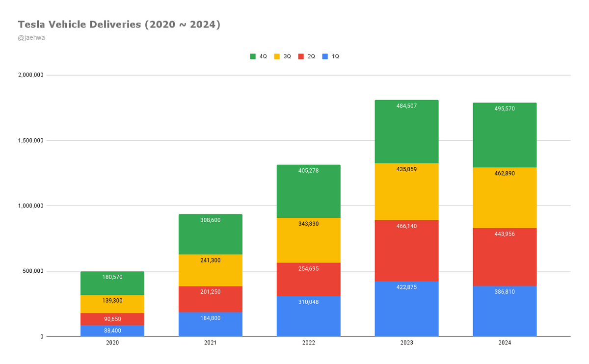Click the 1,500,000 y-axis label

pos(30,140)
